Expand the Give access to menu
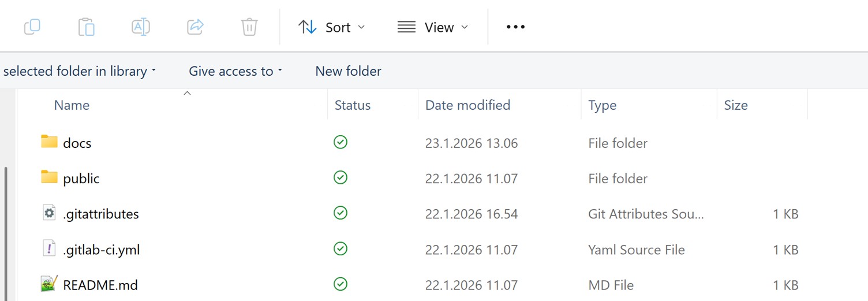The width and height of the screenshot is (868, 301). point(235,71)
